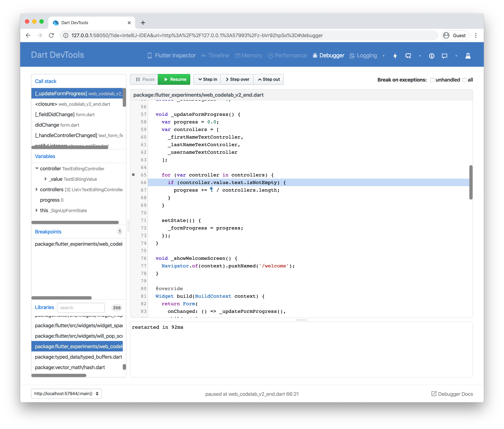Open feedback using the chat bubble icon

[444, 56]
